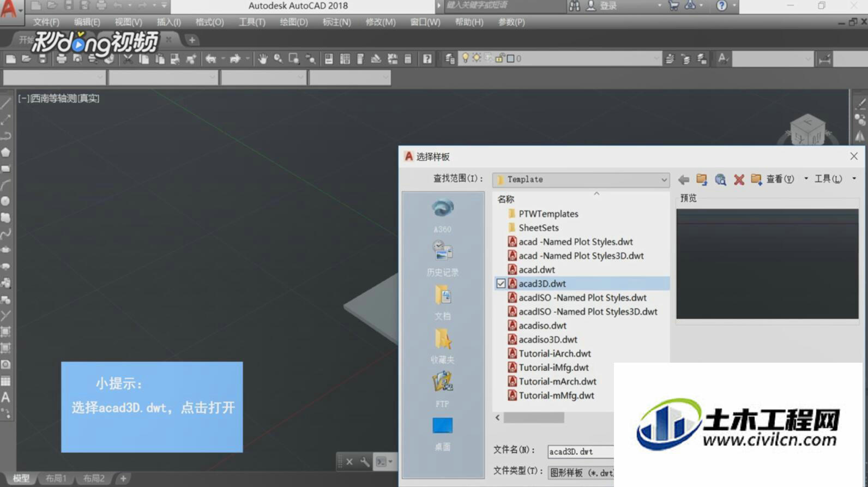This screenshot has height=487, width=868.
Task: Open the 修改(M) menu
Action: tap(380, 22)
